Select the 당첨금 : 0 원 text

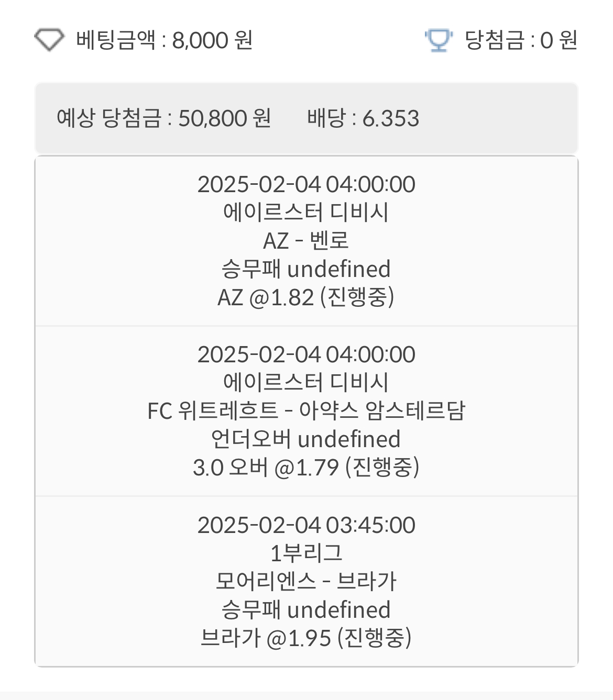pos(521,40)
